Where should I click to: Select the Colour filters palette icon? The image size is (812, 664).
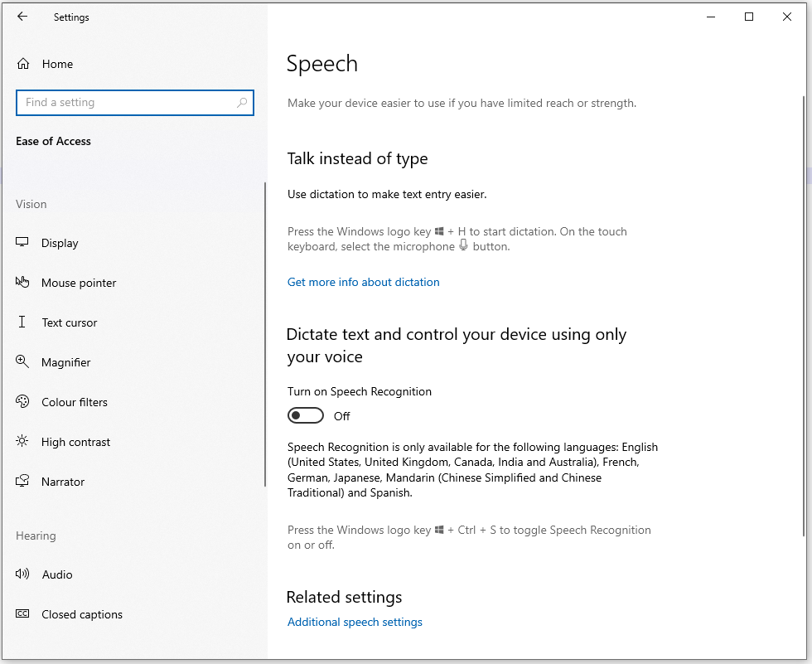22,401
